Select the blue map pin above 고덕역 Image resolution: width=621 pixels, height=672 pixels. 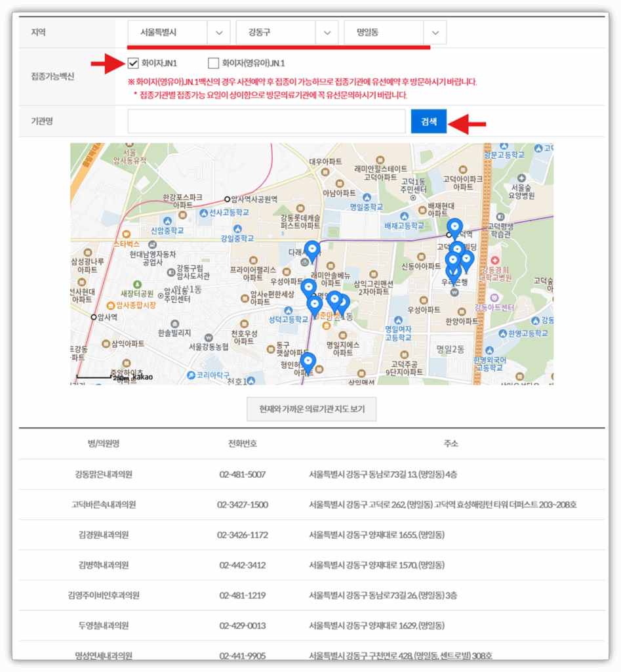point(455,228)
